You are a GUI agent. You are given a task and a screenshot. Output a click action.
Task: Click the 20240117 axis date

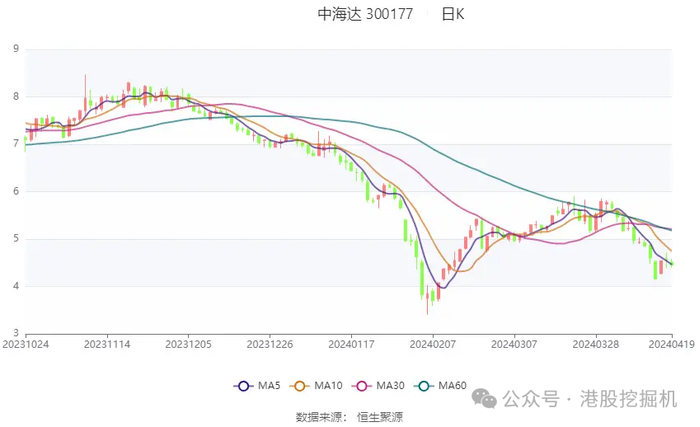[x=351, y=344]
